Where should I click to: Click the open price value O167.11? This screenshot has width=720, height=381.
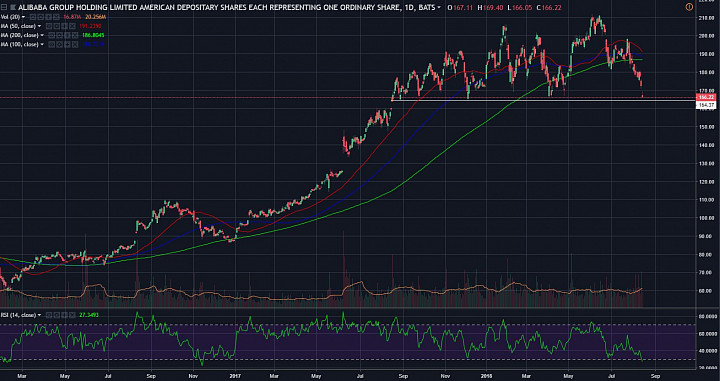point(460,8)
